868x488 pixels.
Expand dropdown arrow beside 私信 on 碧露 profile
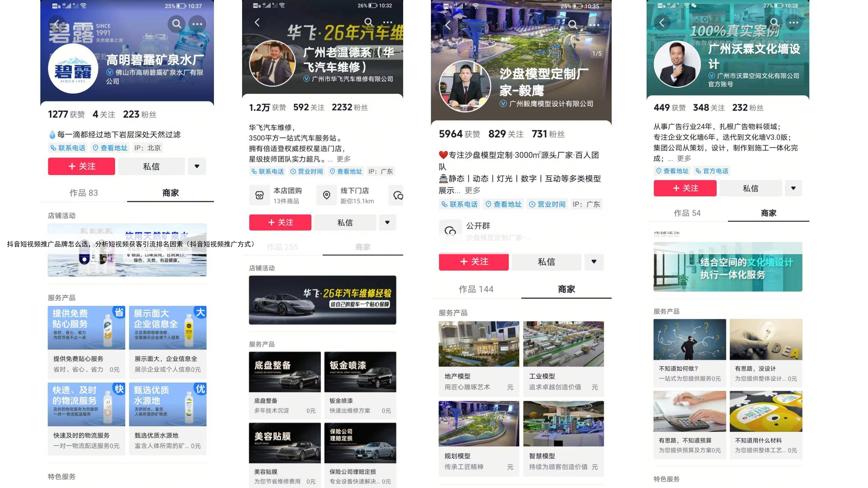pos(197,166)
